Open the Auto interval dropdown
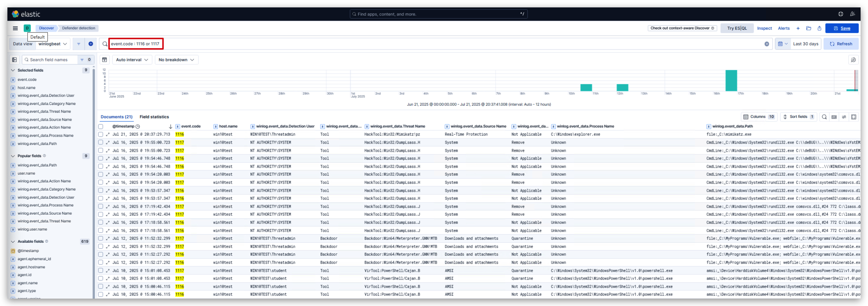Image resolution: width=868 pixels, height=306 pixels. pos(132,60)
